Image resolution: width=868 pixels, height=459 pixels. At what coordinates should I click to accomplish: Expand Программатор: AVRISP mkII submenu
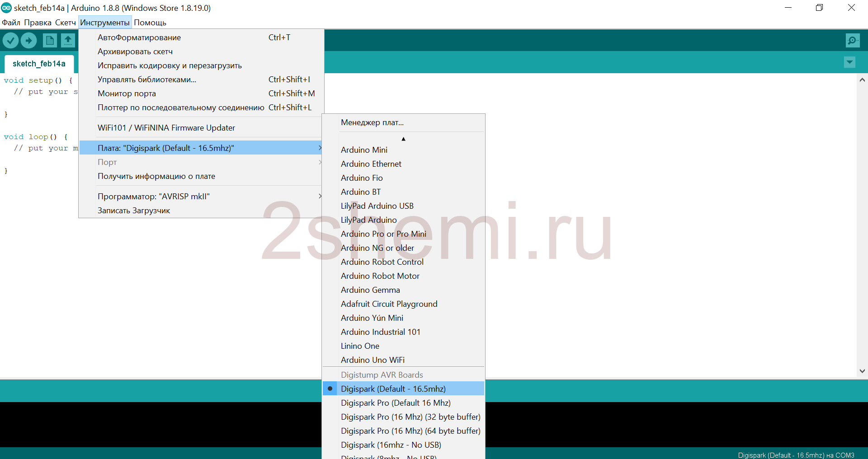pyautogui.click(x=201, y=197)
